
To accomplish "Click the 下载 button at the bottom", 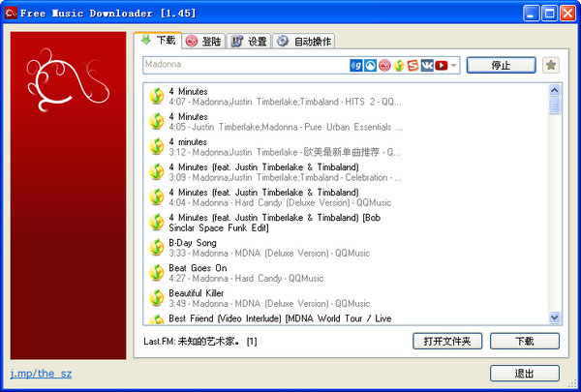I will coord(525,341).
